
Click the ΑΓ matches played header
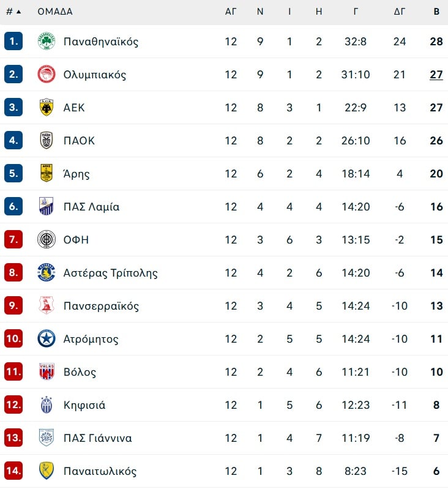[231, 12]
